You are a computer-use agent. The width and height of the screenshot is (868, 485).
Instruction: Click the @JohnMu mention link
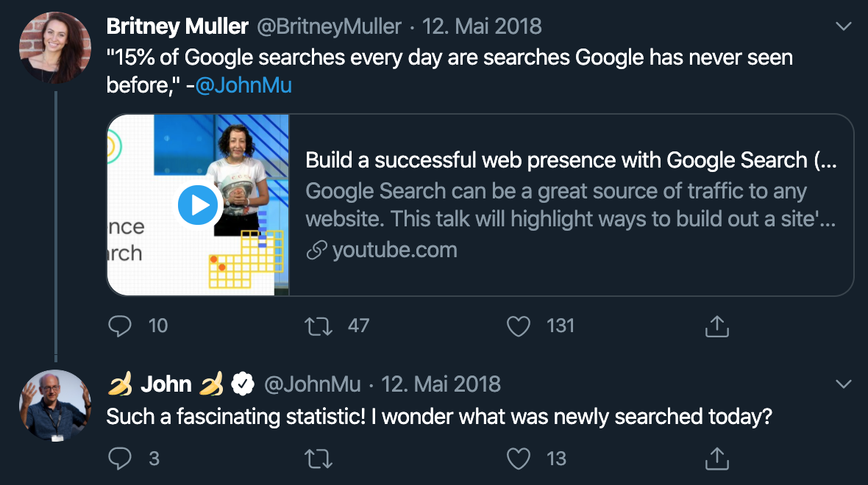point(243,85)
